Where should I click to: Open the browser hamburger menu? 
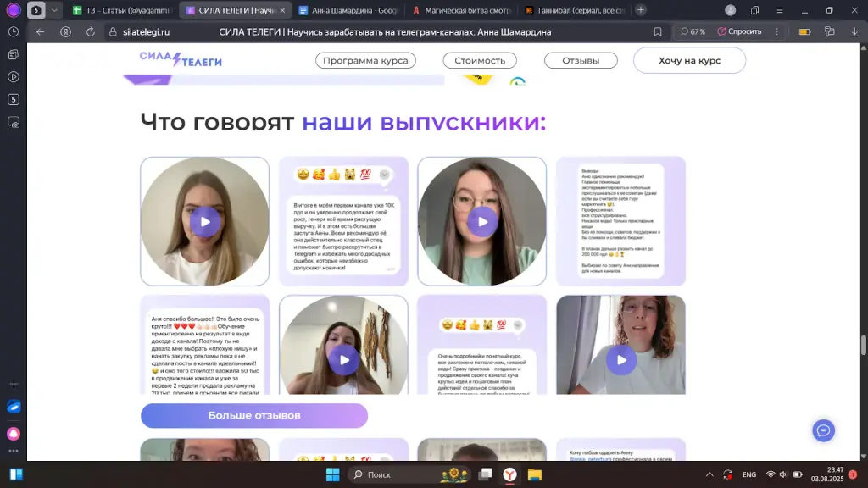point(780,10)
